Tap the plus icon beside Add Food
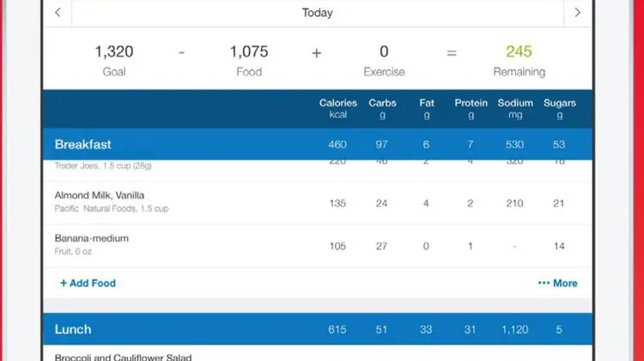 [64, 283]
